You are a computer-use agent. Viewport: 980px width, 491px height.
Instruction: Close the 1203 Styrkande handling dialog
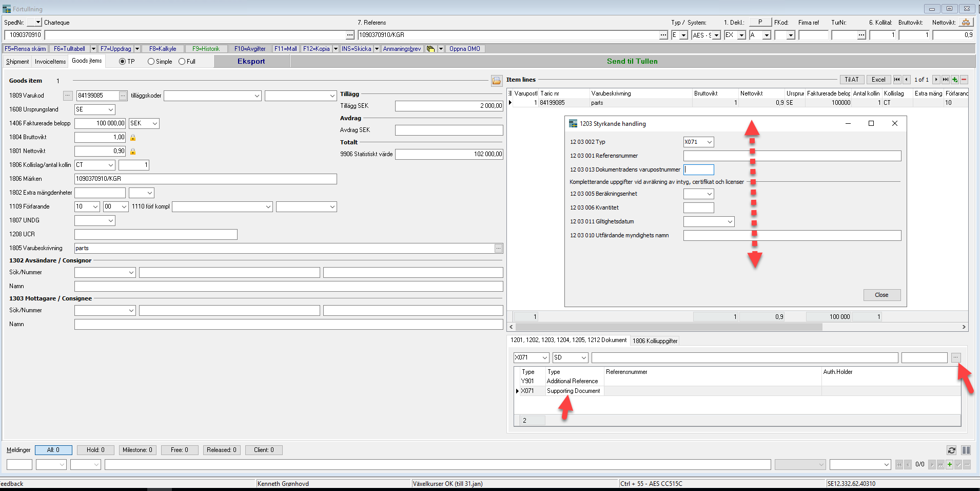coord(895,123)
